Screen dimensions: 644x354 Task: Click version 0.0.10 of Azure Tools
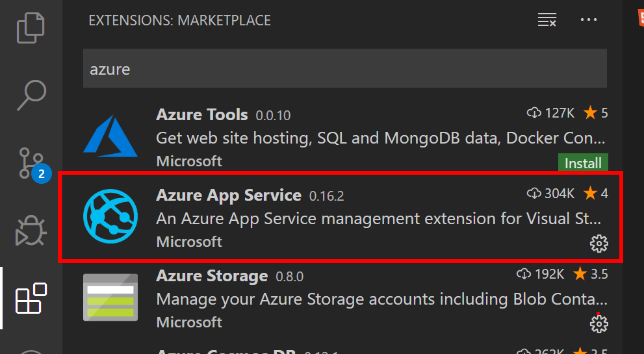(x=273, y=116)
